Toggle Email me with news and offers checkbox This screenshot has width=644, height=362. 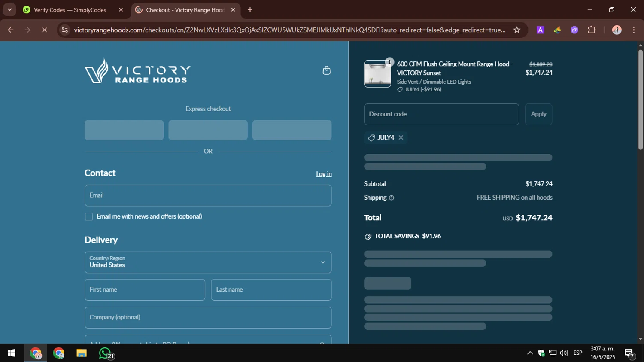pos(89,217)
